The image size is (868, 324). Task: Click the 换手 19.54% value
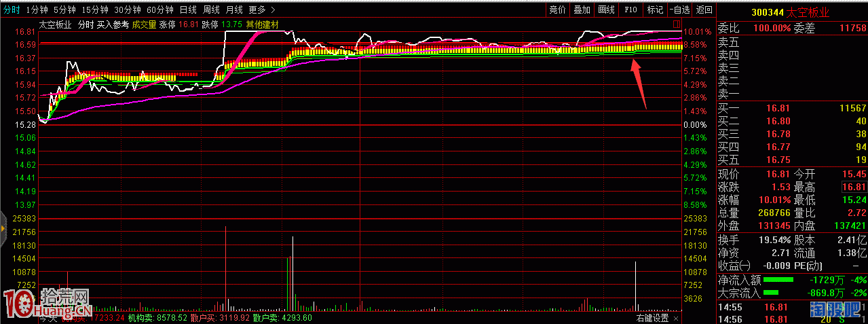pyautogui.click(x=776, y=240)
